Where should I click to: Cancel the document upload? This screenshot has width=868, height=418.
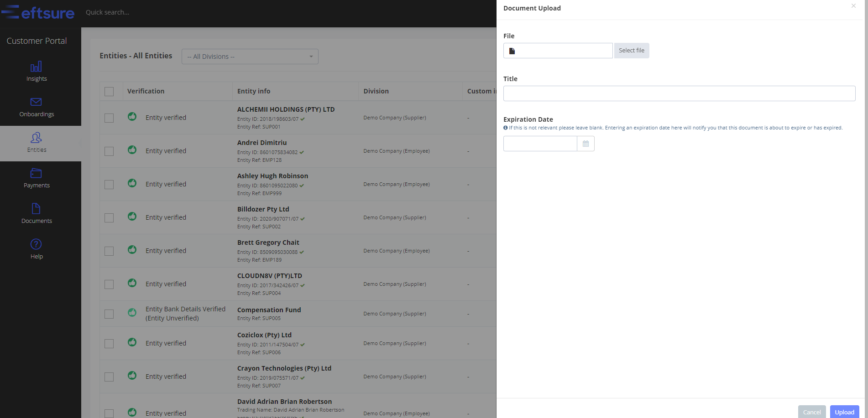[811, 412]
